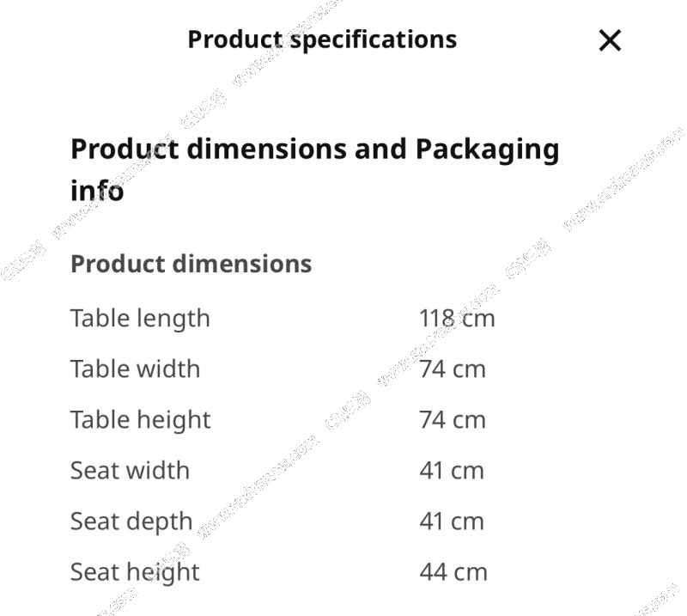This screenshot has height=616, width=687.
Task: Click the 74 cm table height value
Action: (453, 420)
